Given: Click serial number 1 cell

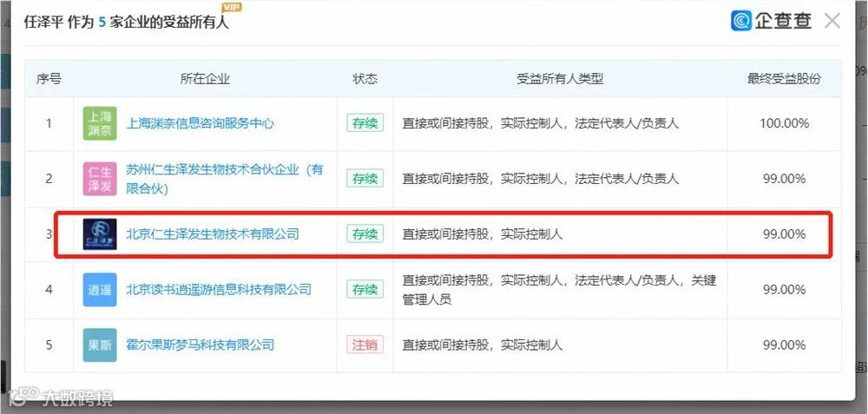Looking at the screenshot, I should click(49, 123).
